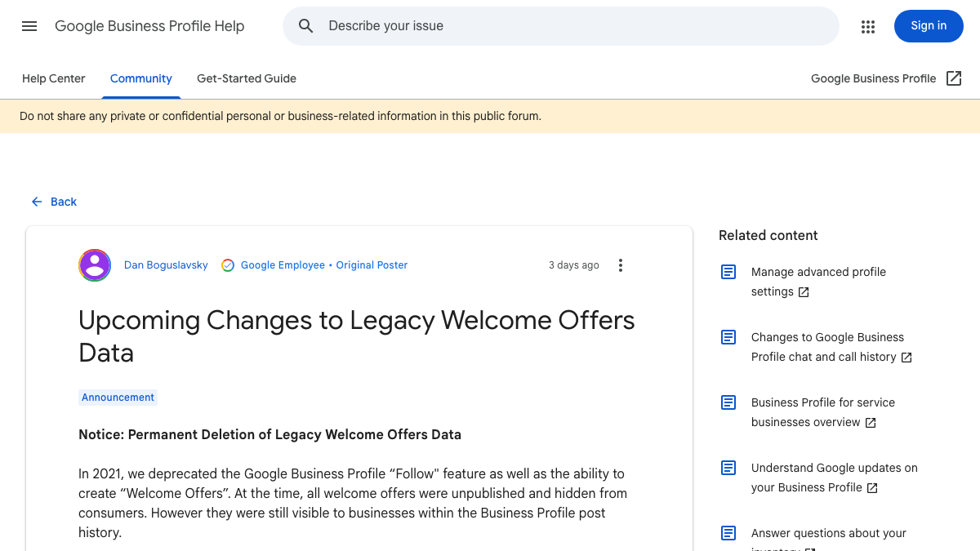
Task: Switch to the Help Center tab
Action: pyautogui.click(x=54, y=78)
